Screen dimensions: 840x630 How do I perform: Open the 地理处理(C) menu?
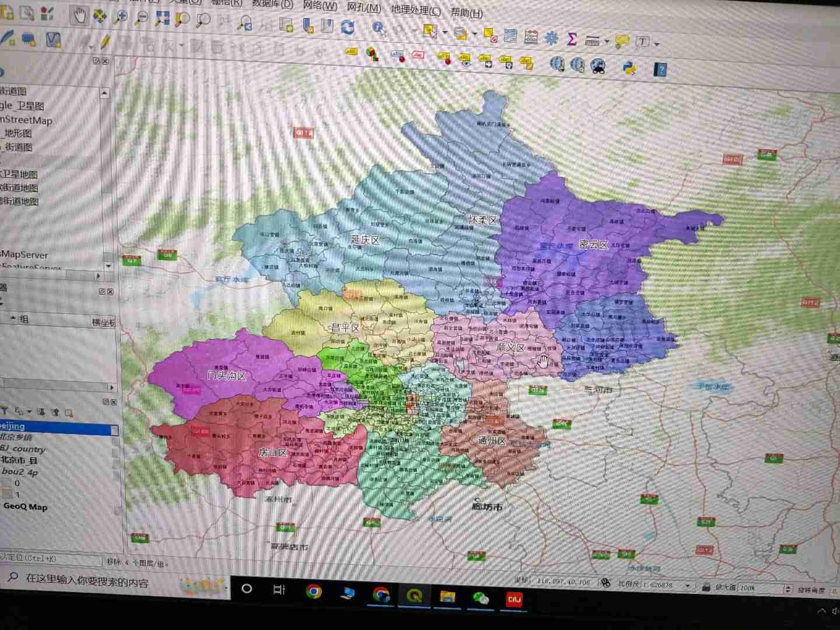coord(415,10)
